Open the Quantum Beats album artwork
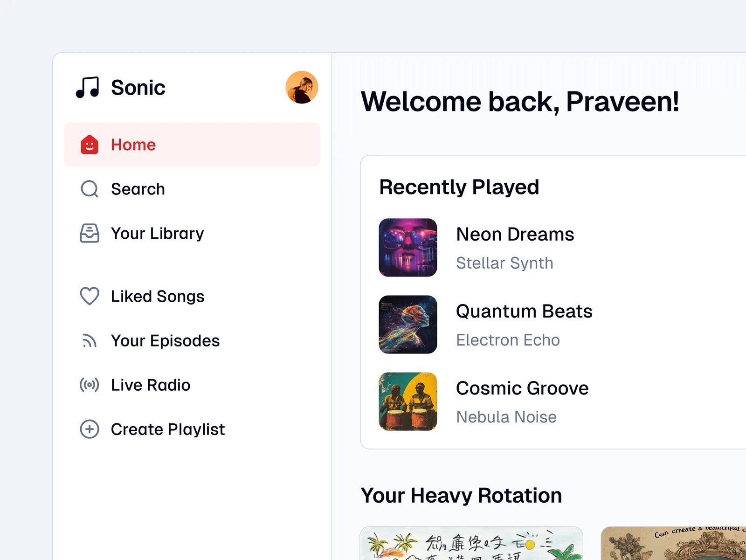This screenshot has height=560, width=746. pyautogui.click(x=408, y=325)
